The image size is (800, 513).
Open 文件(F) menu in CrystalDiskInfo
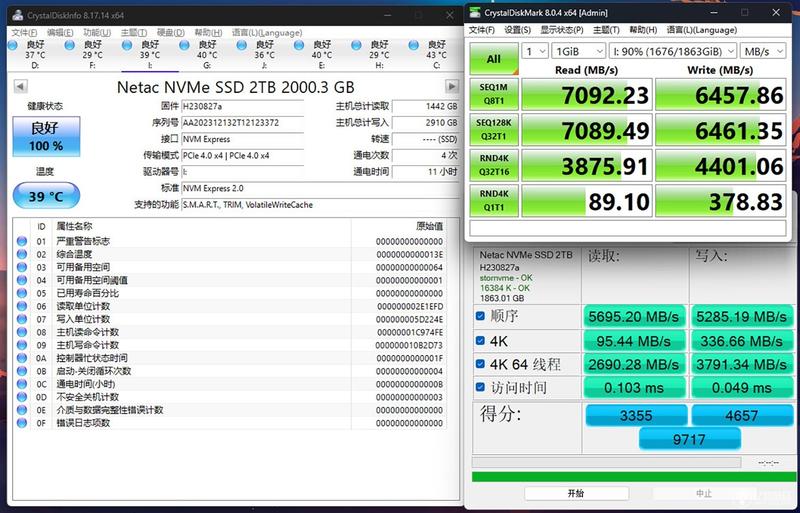[24, 33]
